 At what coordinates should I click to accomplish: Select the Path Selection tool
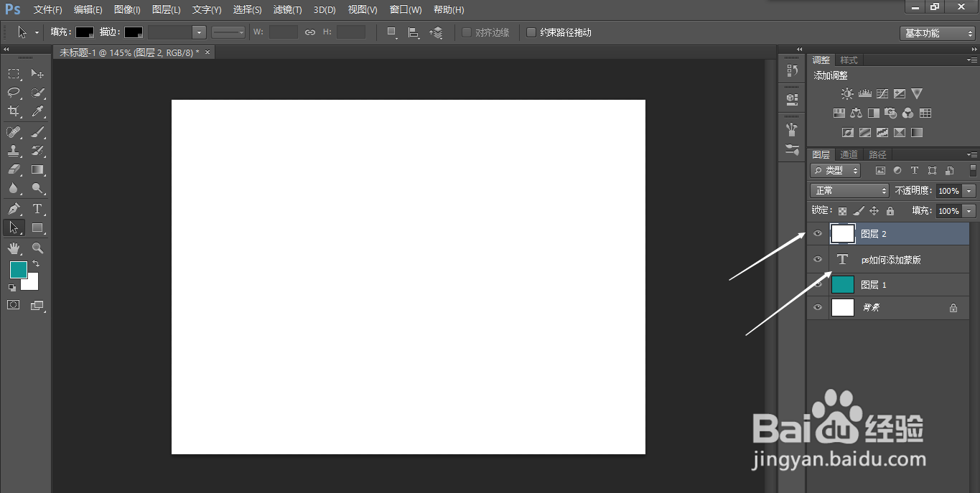pos(14,227)
